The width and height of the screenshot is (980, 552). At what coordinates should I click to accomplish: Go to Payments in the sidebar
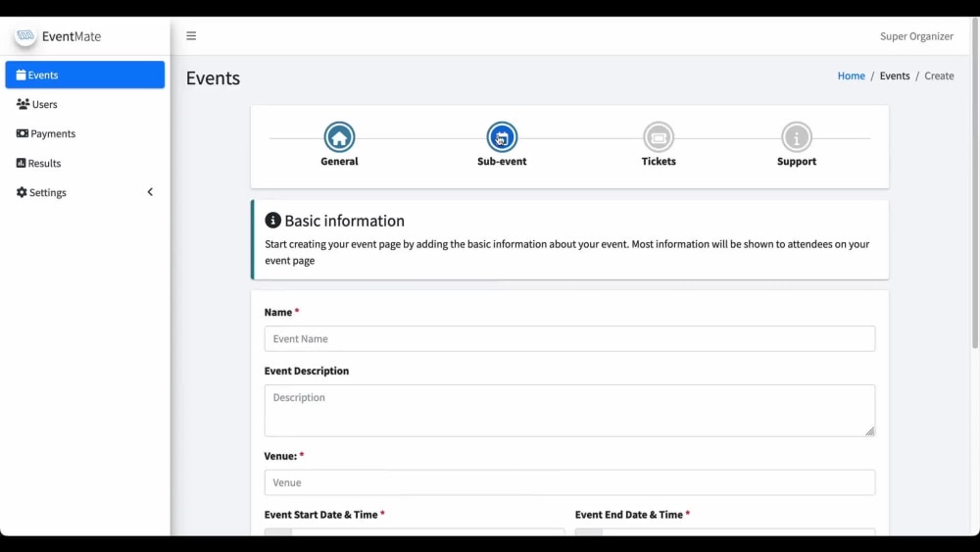click(85, 133)
